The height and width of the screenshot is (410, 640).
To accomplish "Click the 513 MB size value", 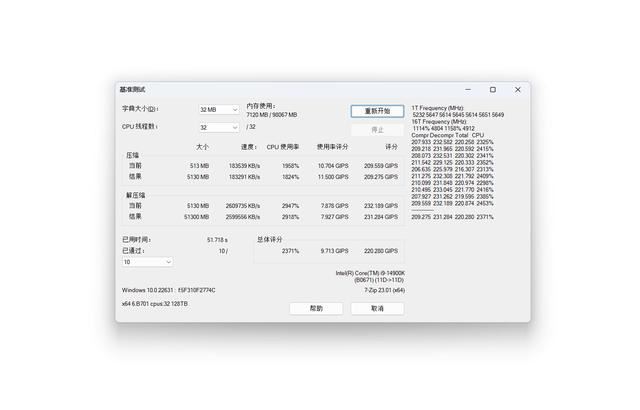I will tap(199, 166).
